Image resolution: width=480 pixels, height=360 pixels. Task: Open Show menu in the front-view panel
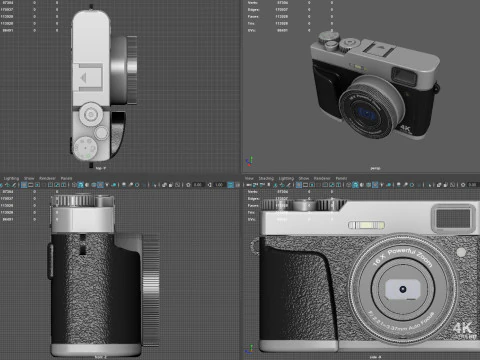tap(304, 178)
